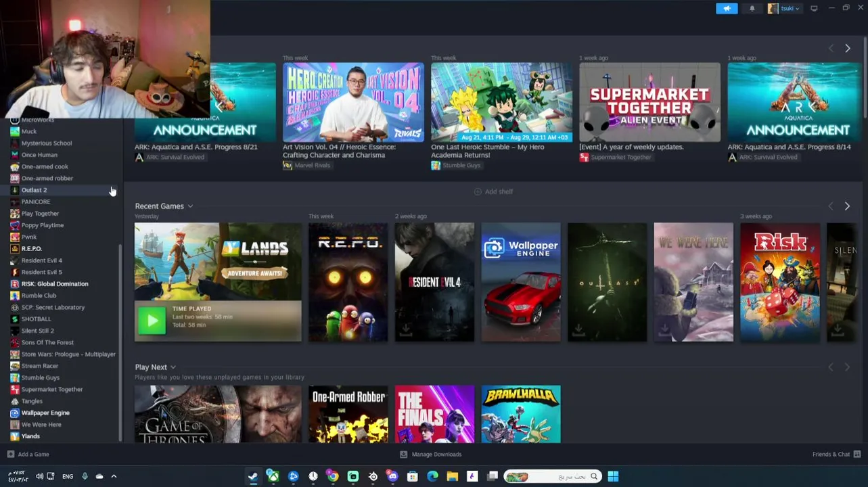Open File Explorer folder icon in taskbar
This screenshot has height=487, width=868.
click(x=452, y=476)
